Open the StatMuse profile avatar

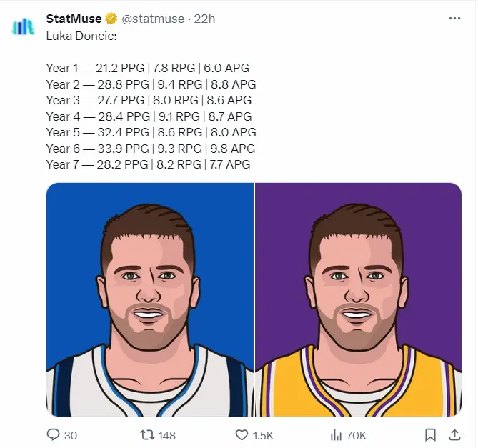[23, 26]
